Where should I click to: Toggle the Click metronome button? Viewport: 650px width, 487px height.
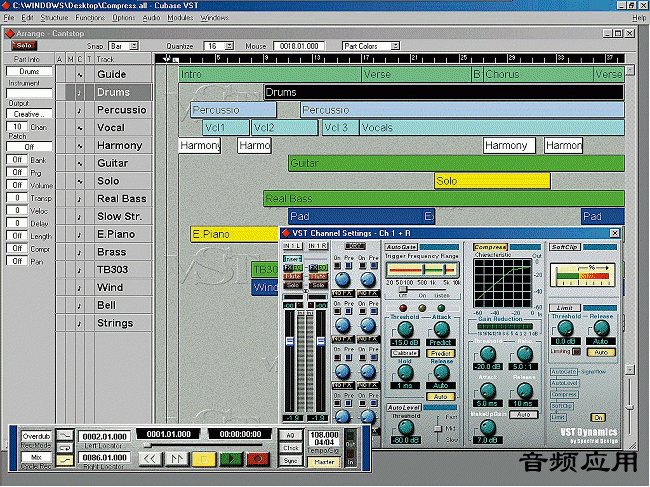coord(291,448)
